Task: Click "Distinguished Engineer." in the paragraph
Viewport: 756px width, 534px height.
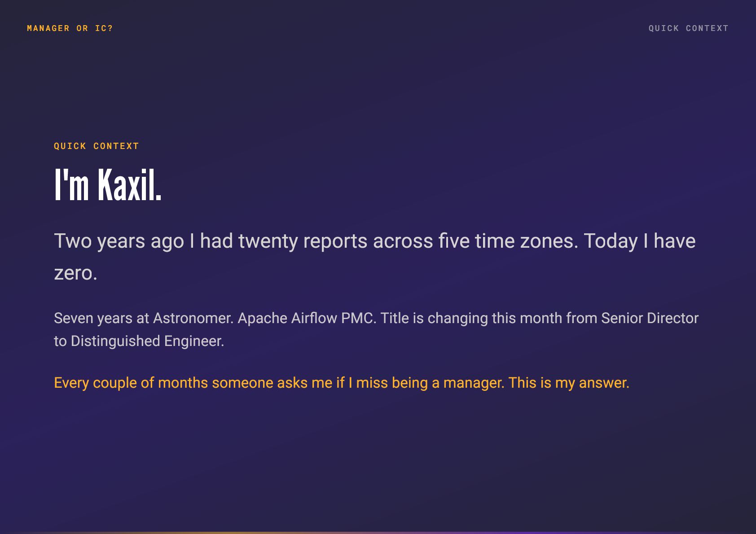Action: point(147,341)
